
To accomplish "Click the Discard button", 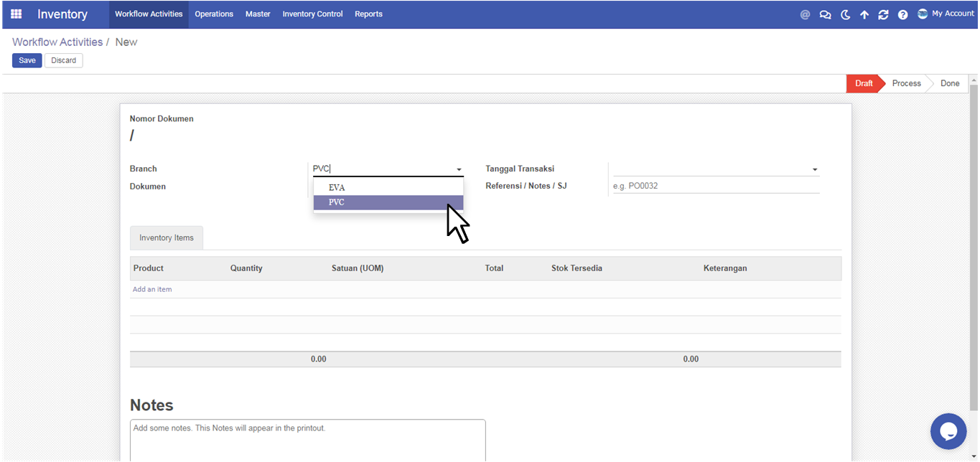I will tap(63, 60).
